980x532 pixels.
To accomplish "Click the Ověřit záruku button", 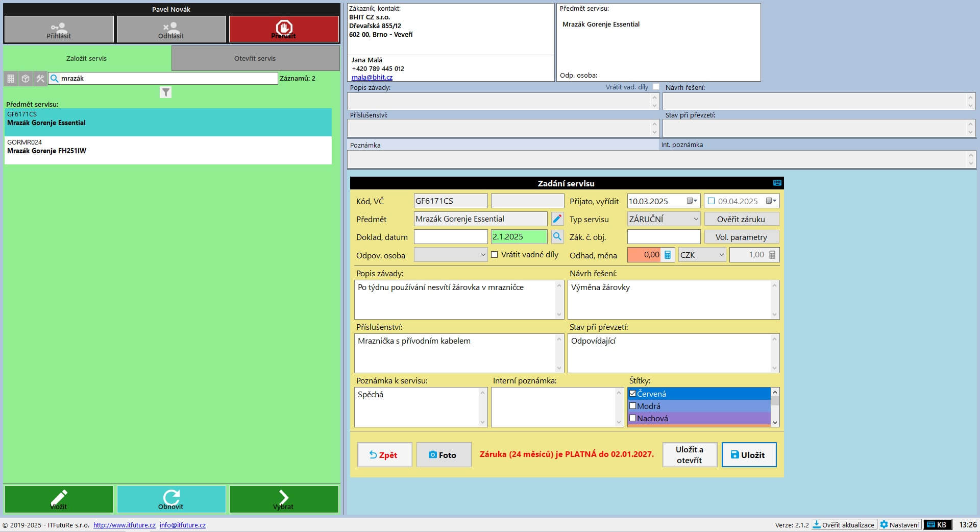I will (741, 219).
